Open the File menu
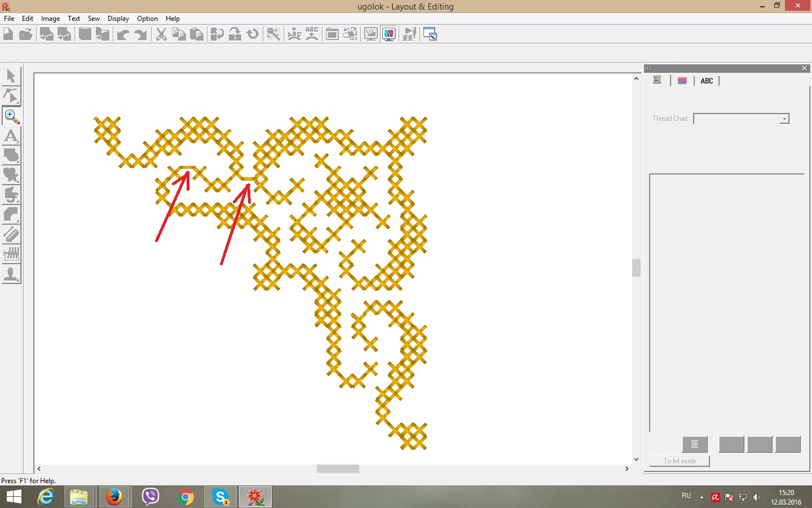 [x=9, y=19]
